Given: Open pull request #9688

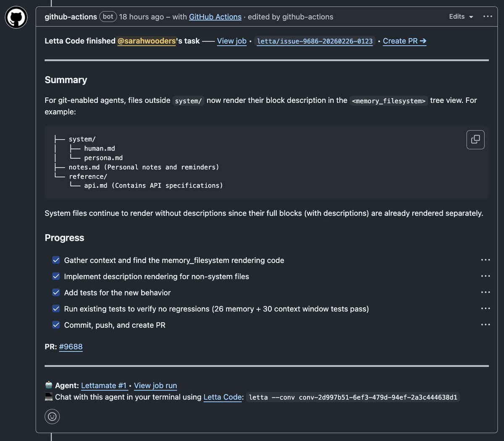Looking at the screenshot, I should pos(71,347).
